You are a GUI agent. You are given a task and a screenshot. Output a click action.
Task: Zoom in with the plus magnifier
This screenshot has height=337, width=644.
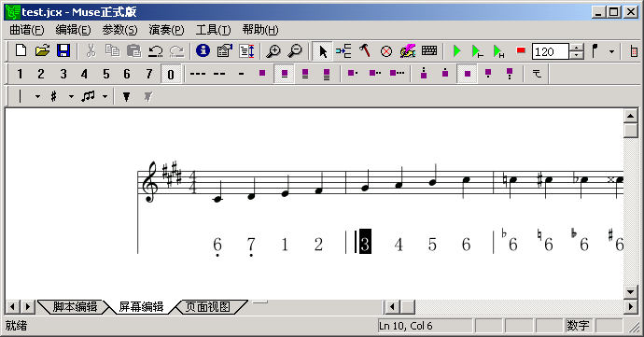273,51
